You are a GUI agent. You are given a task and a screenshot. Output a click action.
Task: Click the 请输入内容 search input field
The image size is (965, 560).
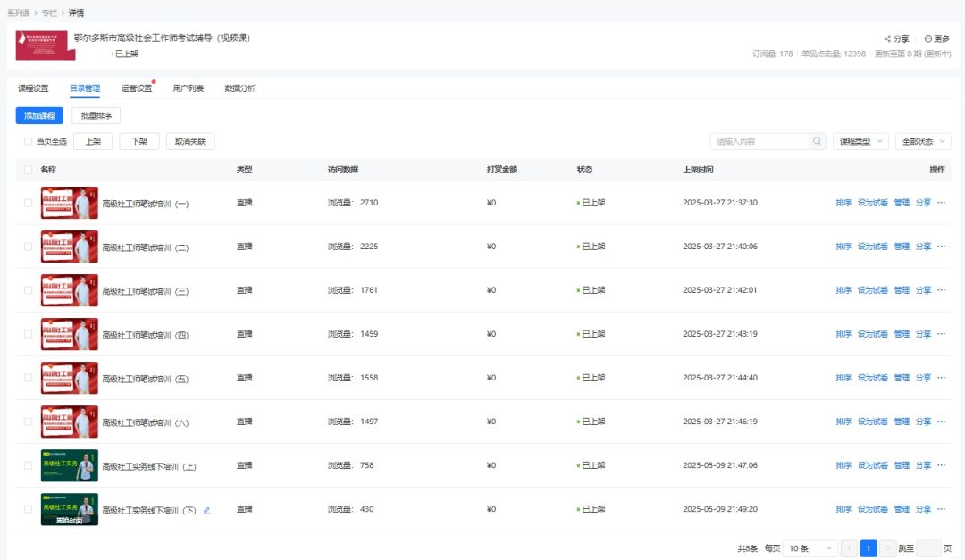coord(759,141)
